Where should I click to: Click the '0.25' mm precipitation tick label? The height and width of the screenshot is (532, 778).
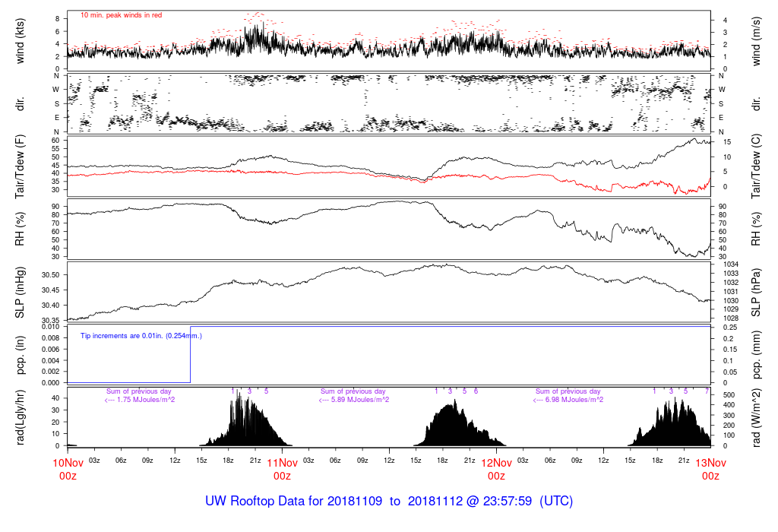pyautogui.click(x=729, y=328)
